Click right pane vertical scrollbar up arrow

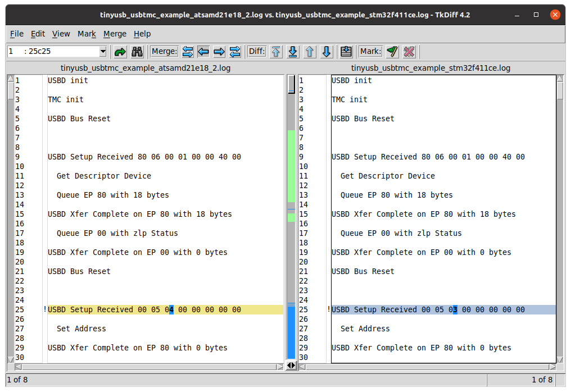(560, 78)
